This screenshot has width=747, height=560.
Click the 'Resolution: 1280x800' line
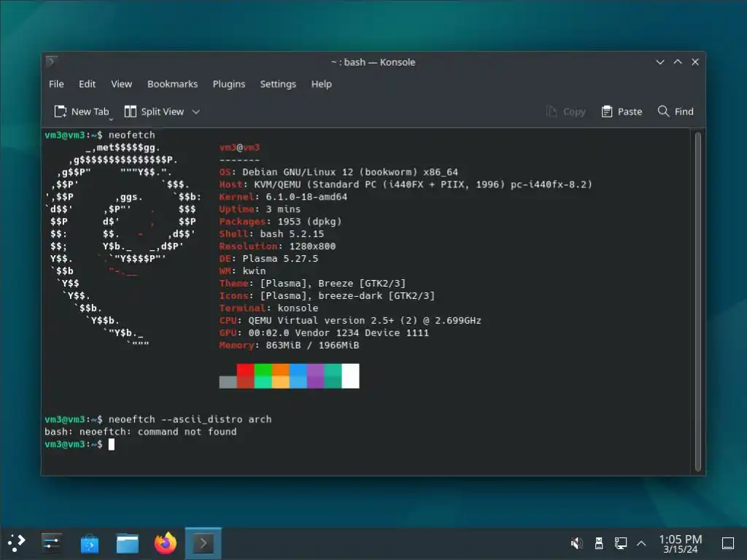(277, 246)
